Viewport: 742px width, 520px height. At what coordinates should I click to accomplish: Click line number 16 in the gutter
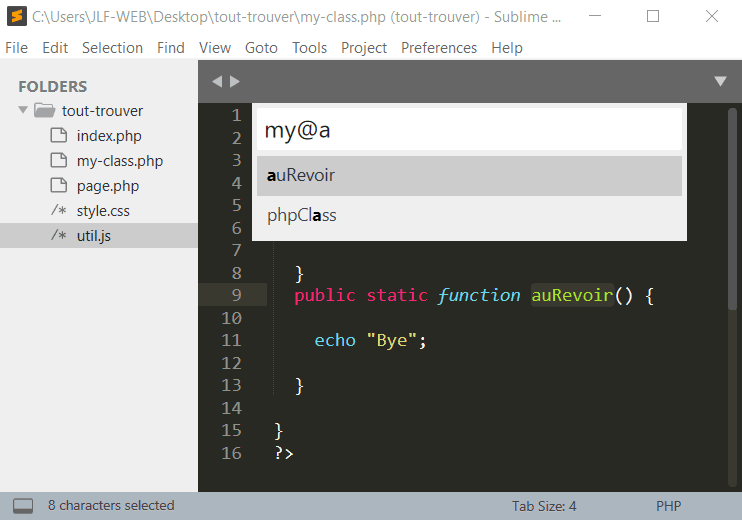231,453
